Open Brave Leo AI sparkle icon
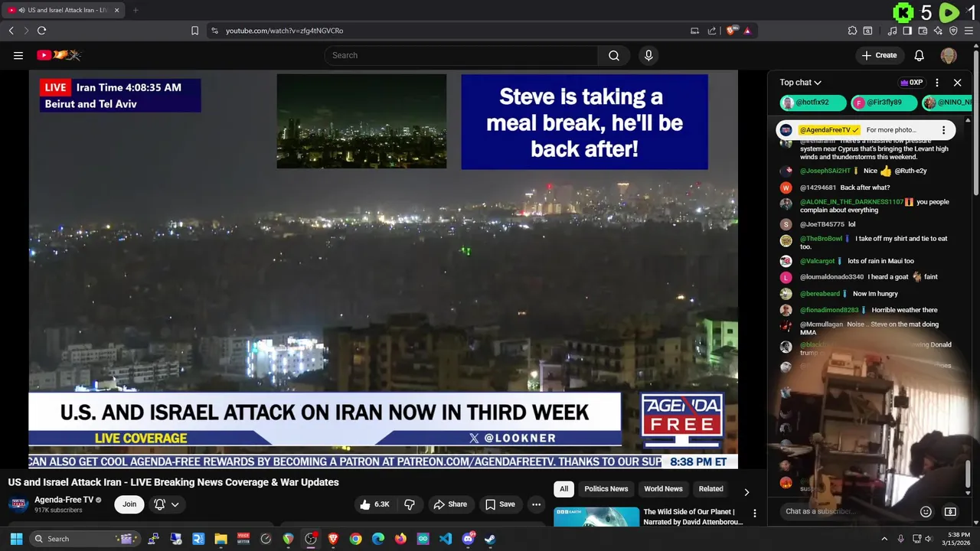 (938, 31)
